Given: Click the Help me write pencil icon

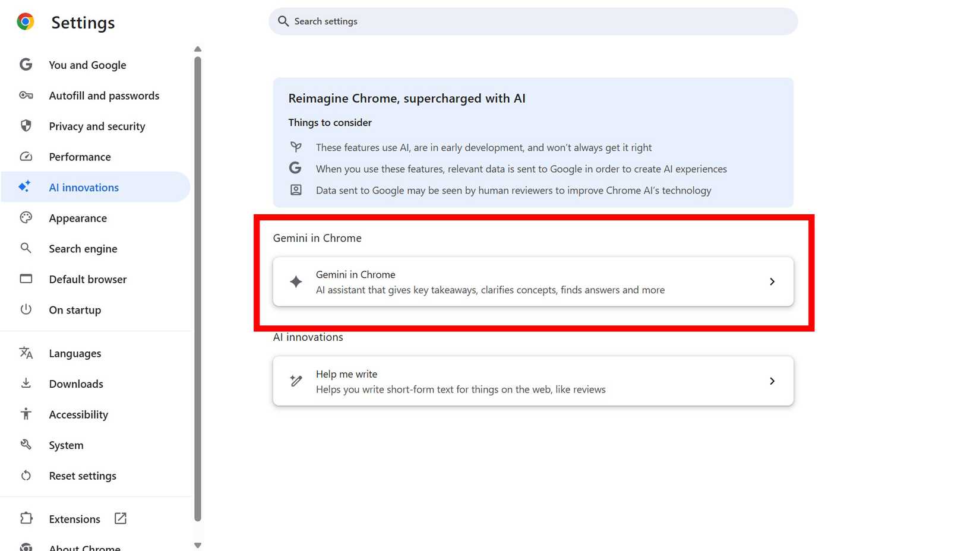Looking at the screenshot, I should pyautogui.click(x=296, y=381).
